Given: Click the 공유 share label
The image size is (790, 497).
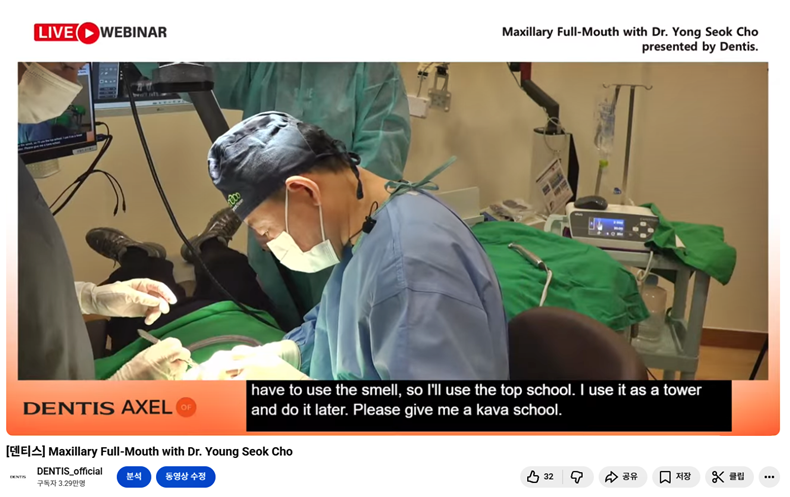Looking at the screenshot, I should (630, 477).
